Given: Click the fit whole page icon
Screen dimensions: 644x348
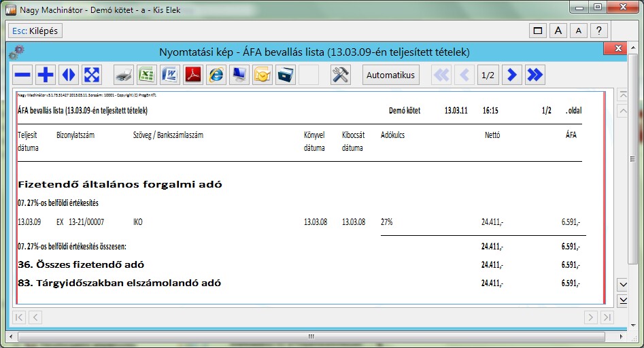Looking at the screenshot, I should [x=91, y=75].
